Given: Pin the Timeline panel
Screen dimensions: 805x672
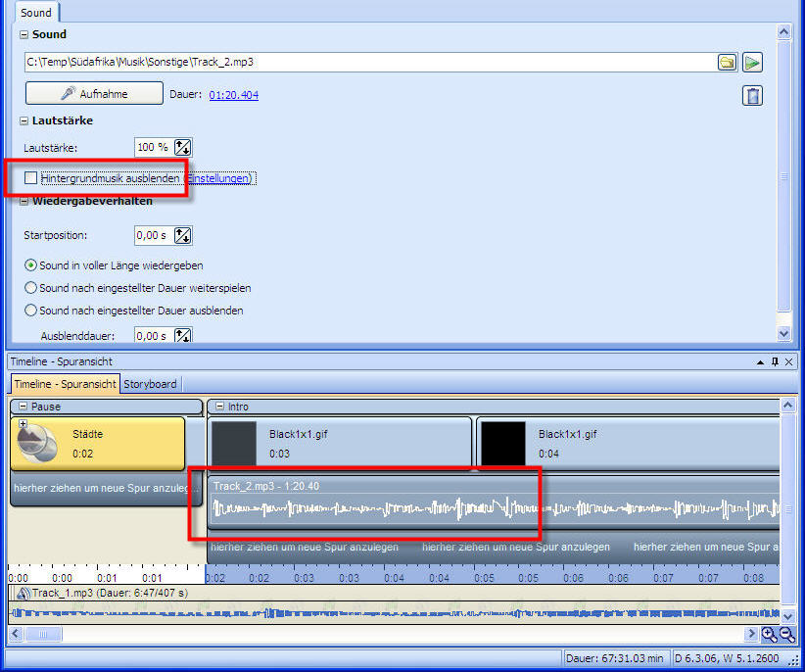Looking at the screenshot, I should point(775,361).
